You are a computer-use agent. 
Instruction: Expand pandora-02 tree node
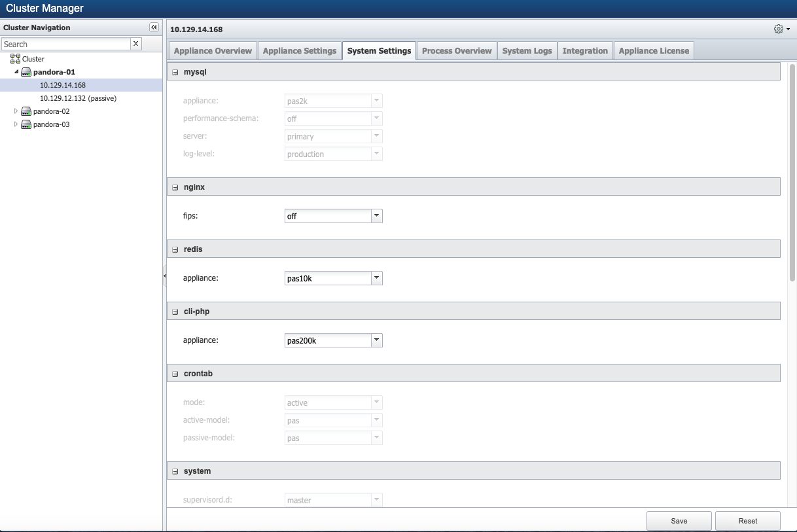point(16,111)
